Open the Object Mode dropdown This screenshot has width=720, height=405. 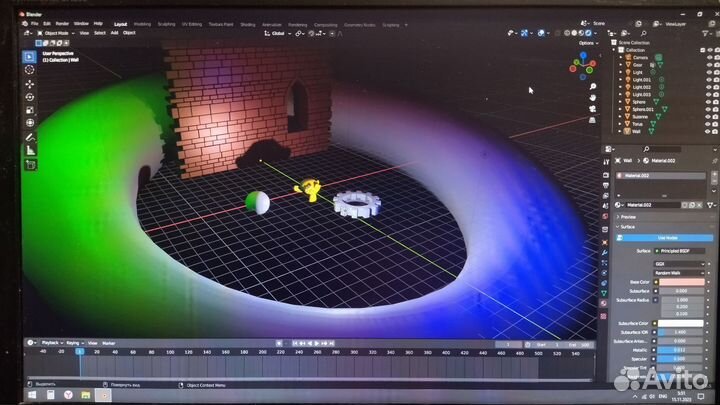coord(52,33)
